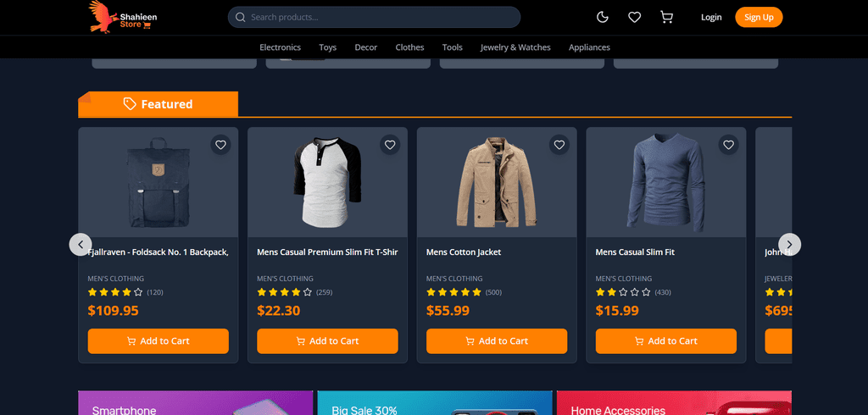Open the Electronics category
Screen dimensions: 868x415
[x=280, y=47]
